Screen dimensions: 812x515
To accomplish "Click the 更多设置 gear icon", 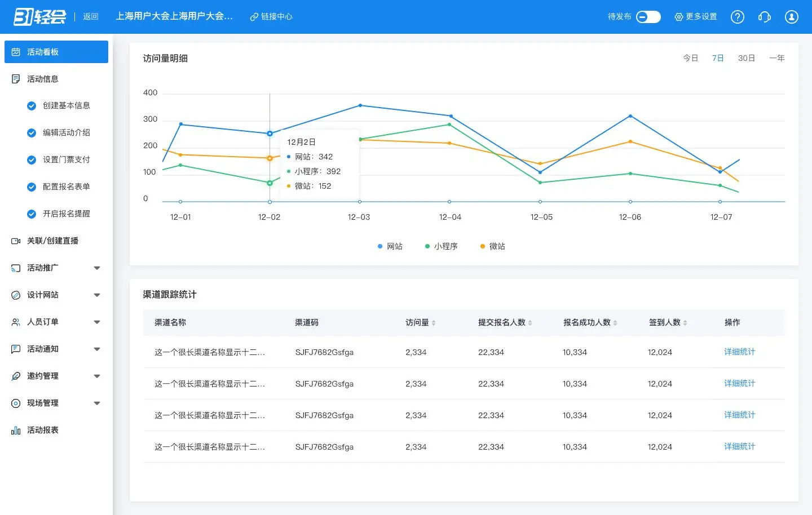I will (679, 17).
